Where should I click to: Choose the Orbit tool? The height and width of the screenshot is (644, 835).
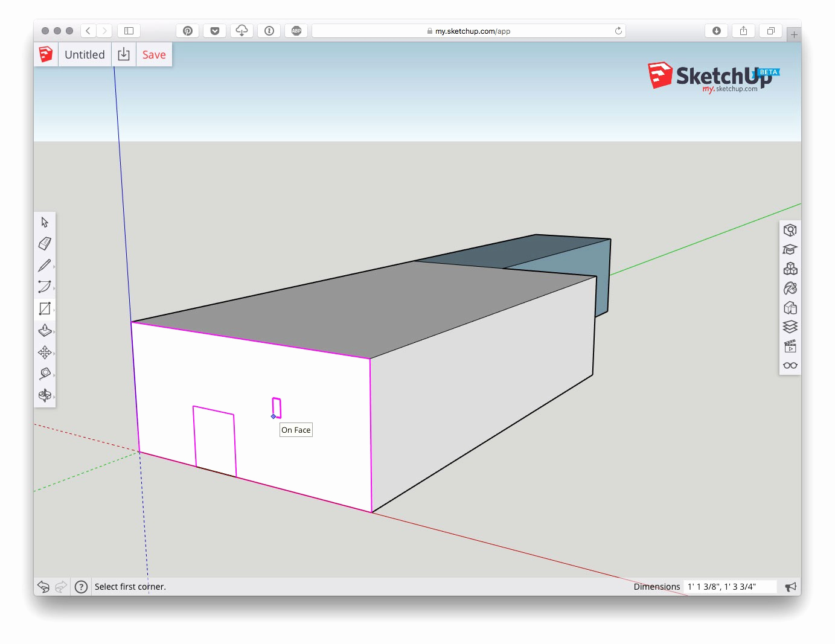pyautogui.click(x=45, y=395)
